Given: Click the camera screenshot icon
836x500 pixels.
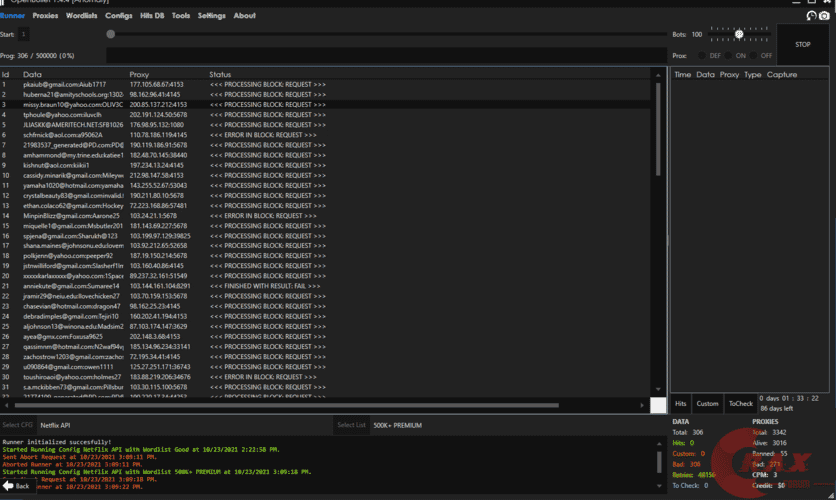Looking at the screenshot, I should point(824,16).
